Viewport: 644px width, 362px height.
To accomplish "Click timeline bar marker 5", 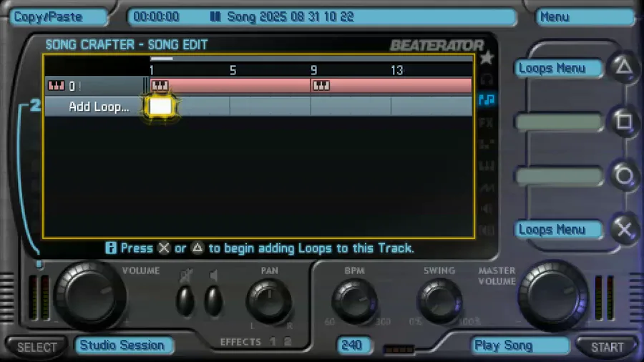I will pos(233,71).
